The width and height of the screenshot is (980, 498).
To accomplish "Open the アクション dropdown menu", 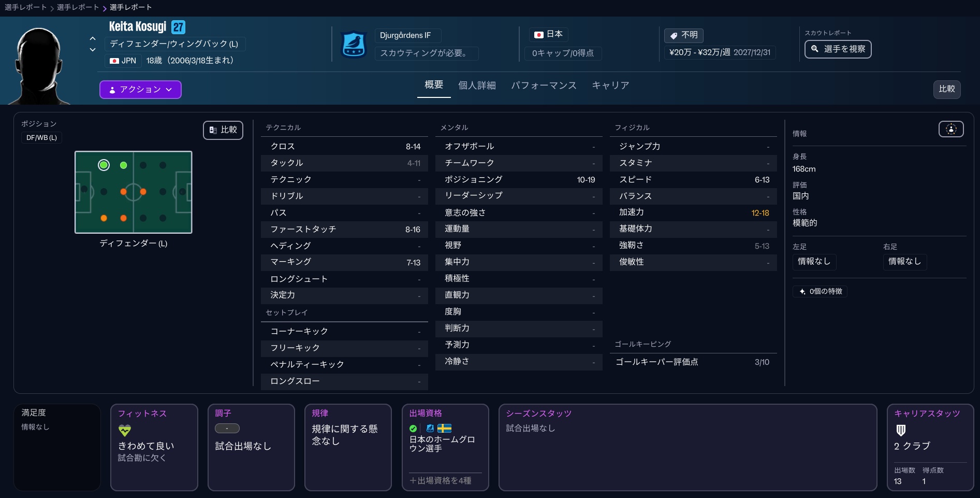I will [x=140, y=90].
